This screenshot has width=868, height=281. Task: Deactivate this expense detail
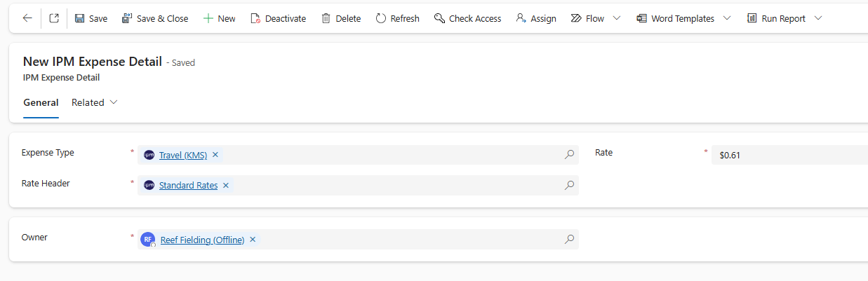click(278, 18)
